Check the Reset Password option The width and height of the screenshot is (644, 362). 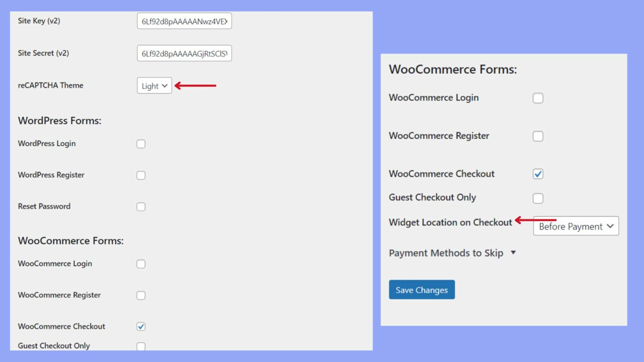tap(141, 207)
